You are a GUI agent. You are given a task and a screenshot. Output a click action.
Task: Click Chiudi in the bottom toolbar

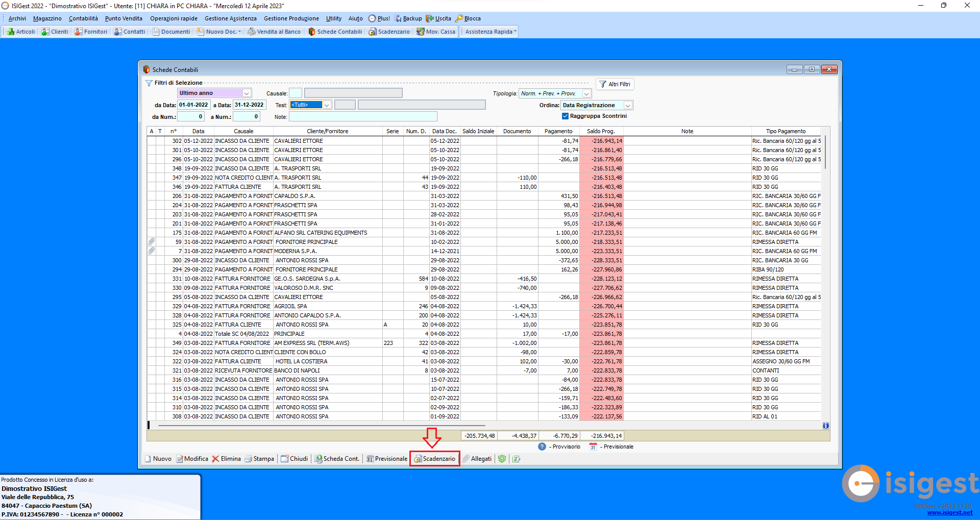[295, 459]
